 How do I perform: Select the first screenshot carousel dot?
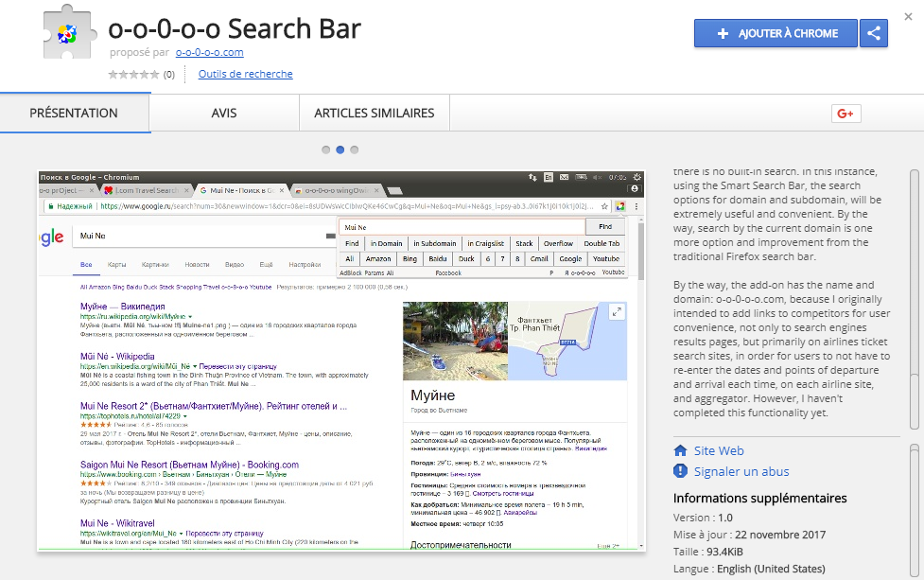(326, 149)
